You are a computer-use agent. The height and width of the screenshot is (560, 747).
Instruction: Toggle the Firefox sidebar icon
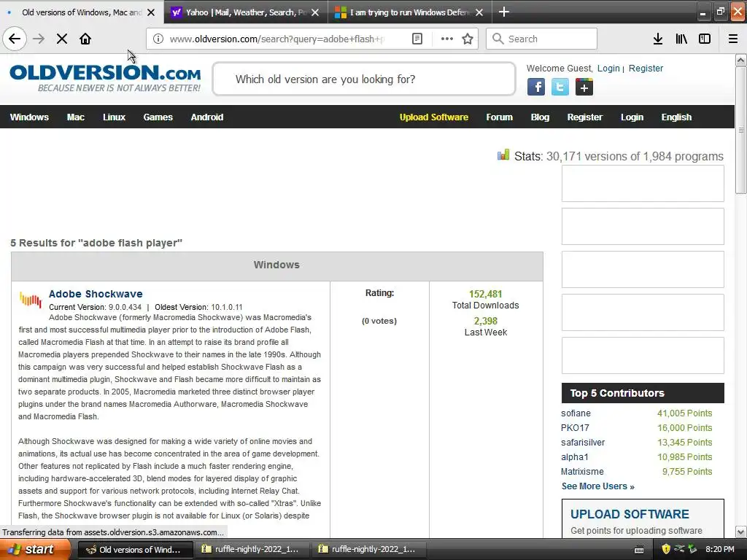point(705,39)
